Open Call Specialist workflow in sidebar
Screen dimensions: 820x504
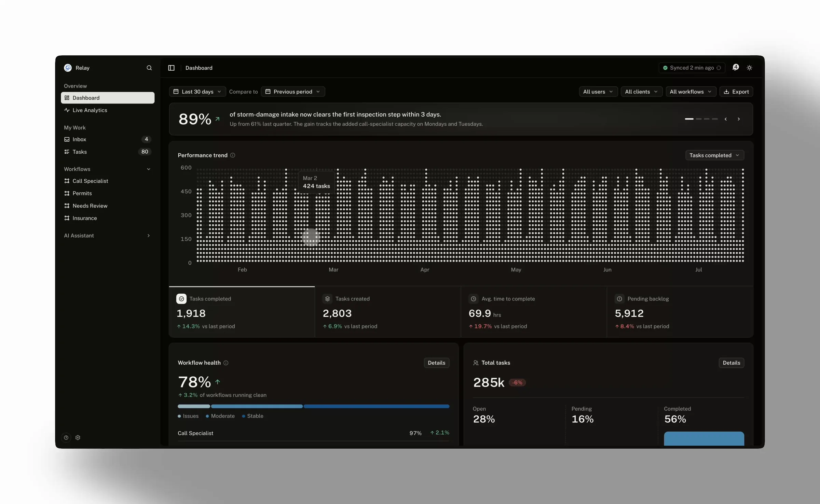pos(108,181)
